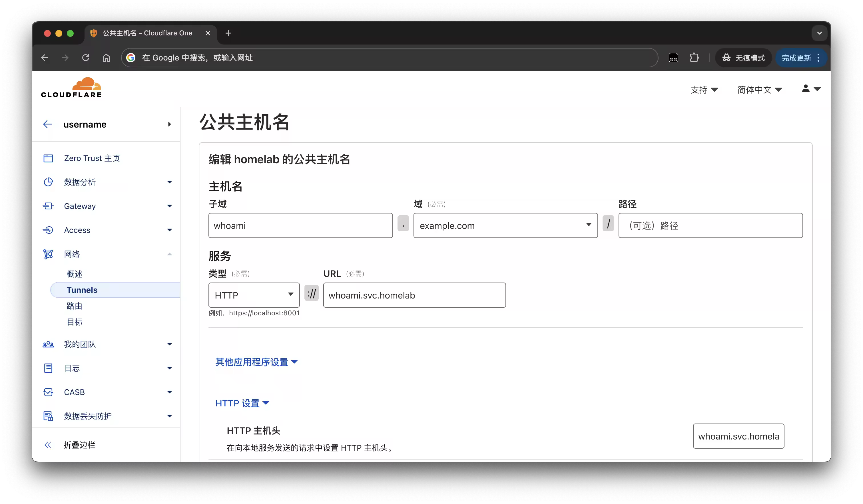Open the browser extensions puzzle icon

tap(694, 58)
